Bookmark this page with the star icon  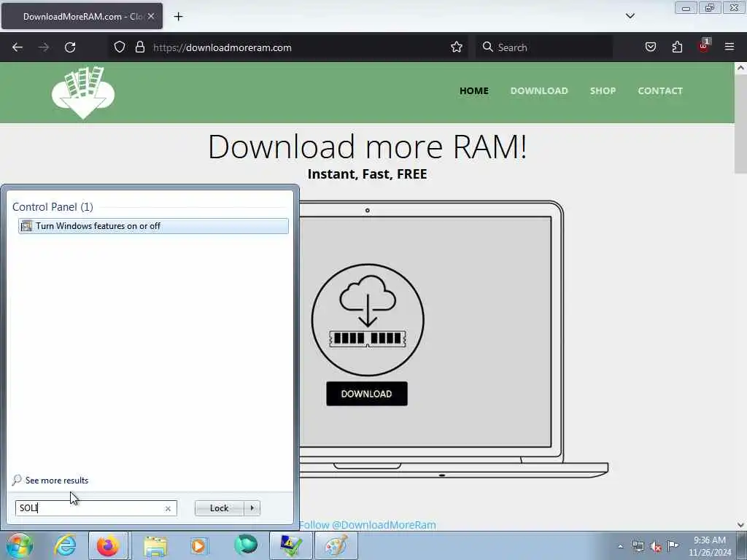click(x=457, y=47)
